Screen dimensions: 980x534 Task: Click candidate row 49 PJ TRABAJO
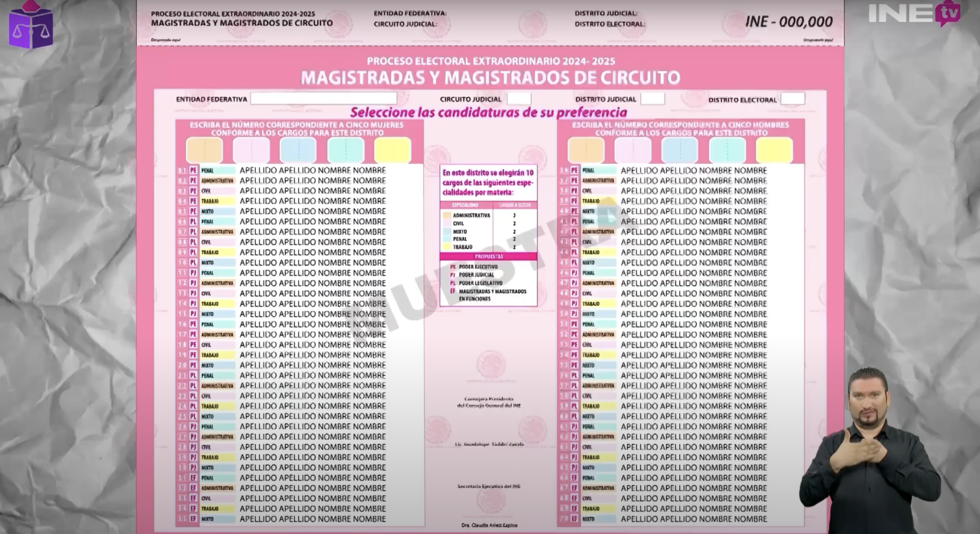click(681, 304)
